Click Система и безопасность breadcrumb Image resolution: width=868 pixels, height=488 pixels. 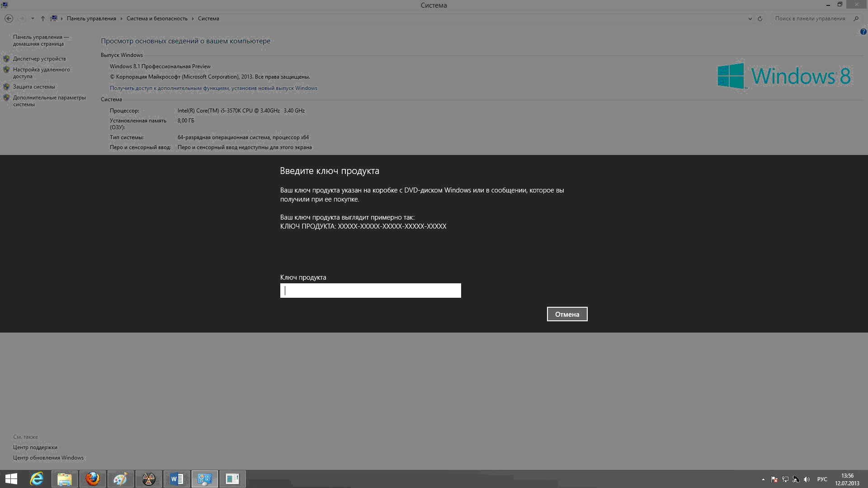click(x=157, y=19)
